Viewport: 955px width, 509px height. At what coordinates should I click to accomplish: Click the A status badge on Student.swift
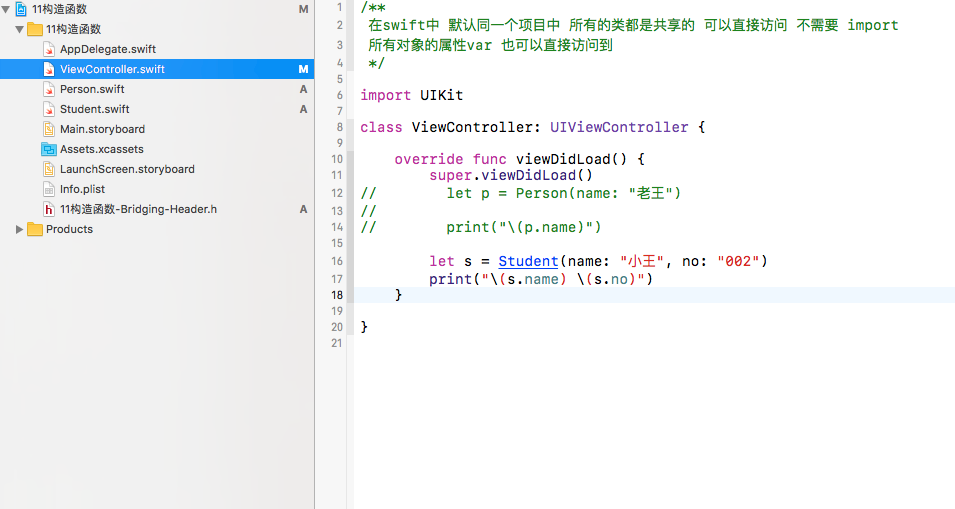(303, 110)
